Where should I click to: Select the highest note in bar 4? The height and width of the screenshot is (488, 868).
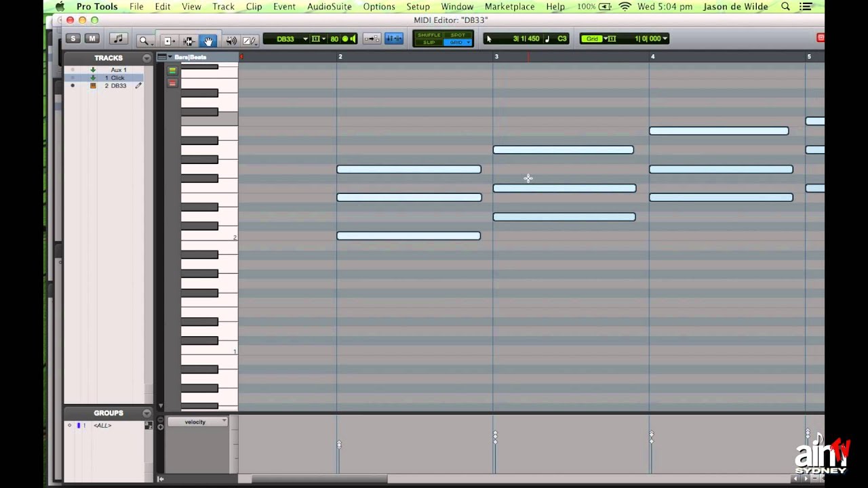point(719,131)
